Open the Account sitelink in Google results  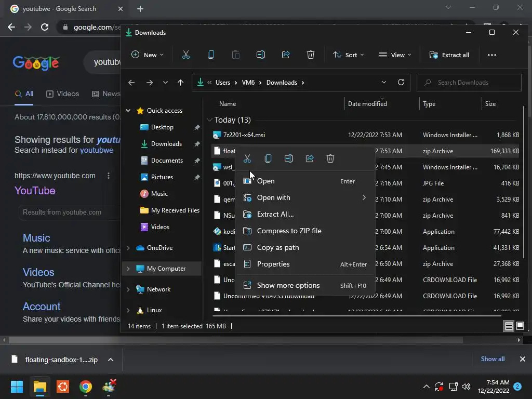(x=42, y=307)
